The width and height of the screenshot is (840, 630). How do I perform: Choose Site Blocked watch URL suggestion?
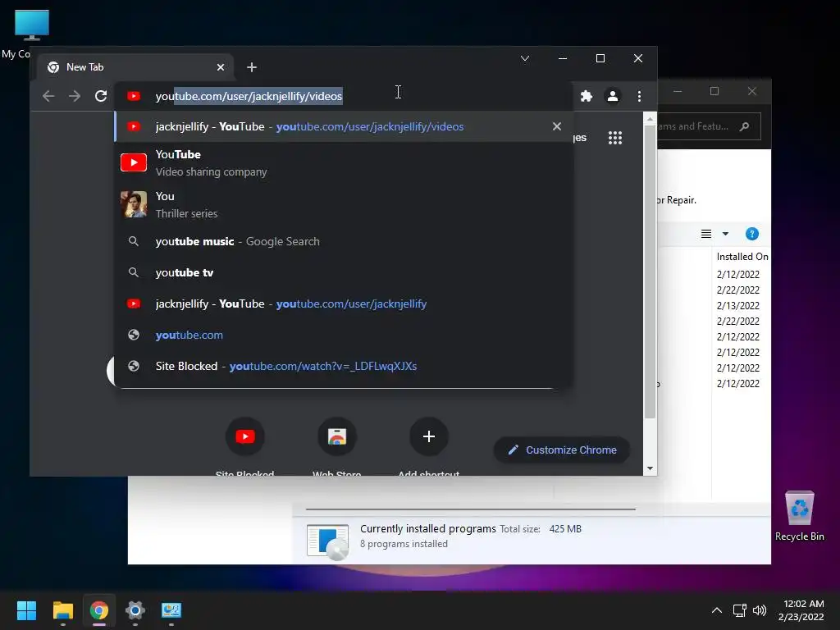pyautogui.click(x=344, y=366)
